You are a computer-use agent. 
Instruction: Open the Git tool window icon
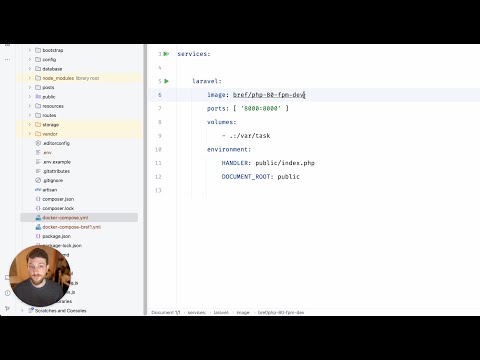(x=7, y=308)
